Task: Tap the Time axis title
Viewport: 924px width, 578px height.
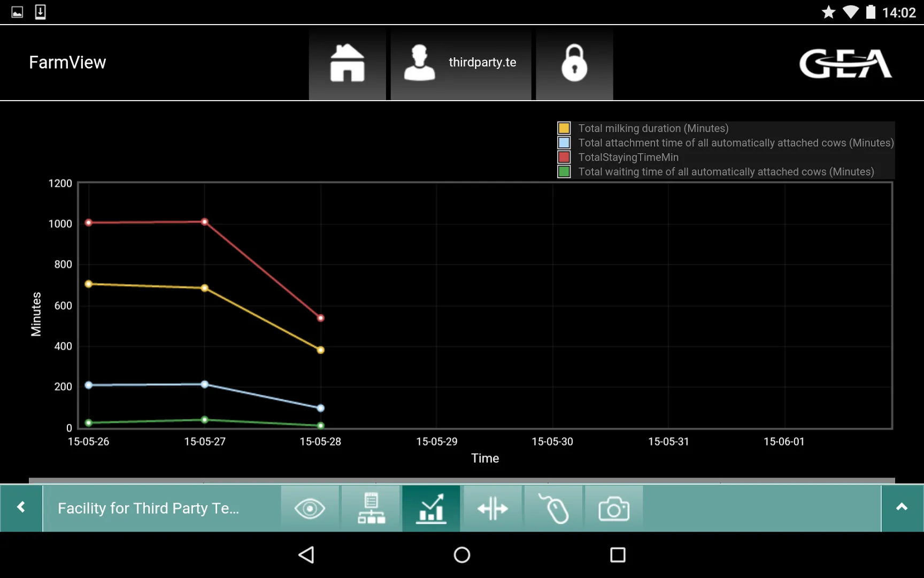Action: [x=485, y=458]
